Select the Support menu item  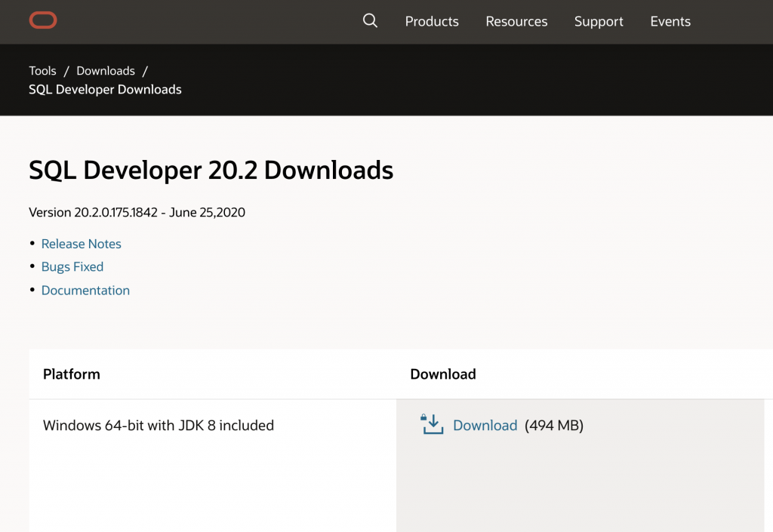tap(599, 22)
